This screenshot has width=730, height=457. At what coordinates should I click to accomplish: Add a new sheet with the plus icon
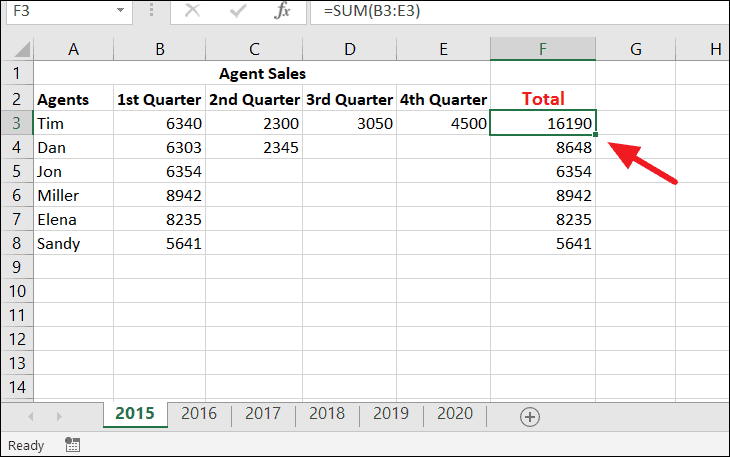click(x=530, y=417)
